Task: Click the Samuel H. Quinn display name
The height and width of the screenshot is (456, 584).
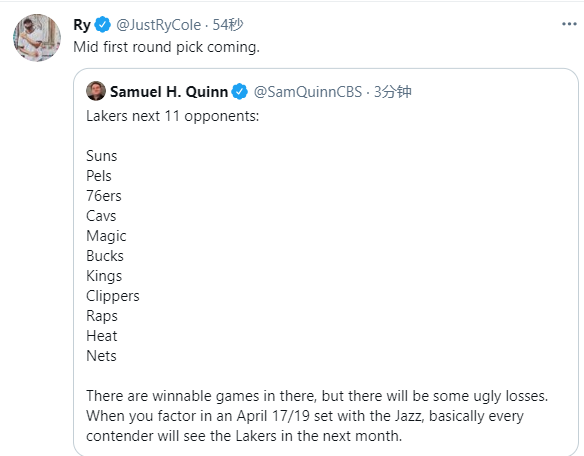Action: [x=169, y=92]
